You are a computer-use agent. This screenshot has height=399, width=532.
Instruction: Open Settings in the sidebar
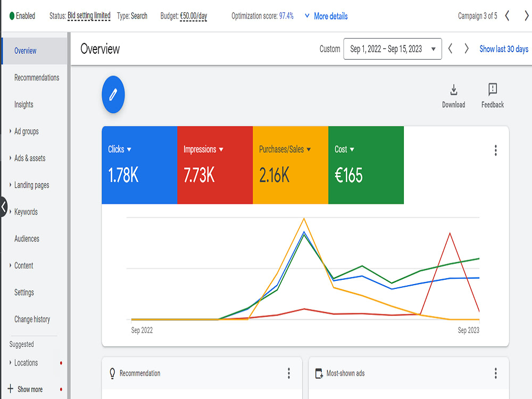[24, 292]
